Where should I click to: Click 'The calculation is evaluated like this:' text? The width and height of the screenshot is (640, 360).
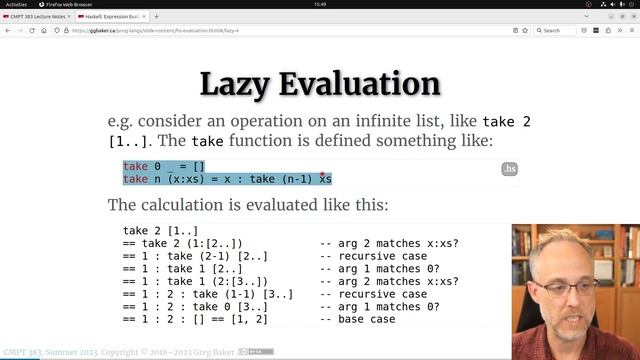click(248, 205)
